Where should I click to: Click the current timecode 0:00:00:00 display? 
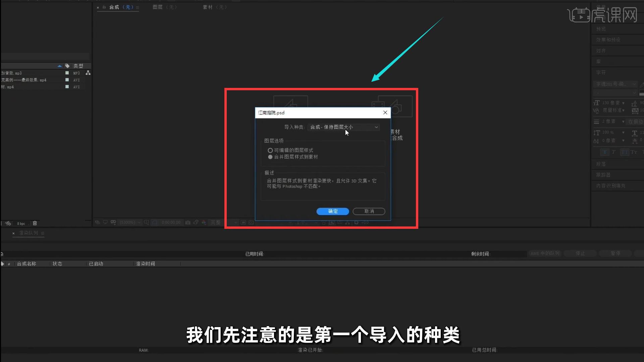(171, 222)
